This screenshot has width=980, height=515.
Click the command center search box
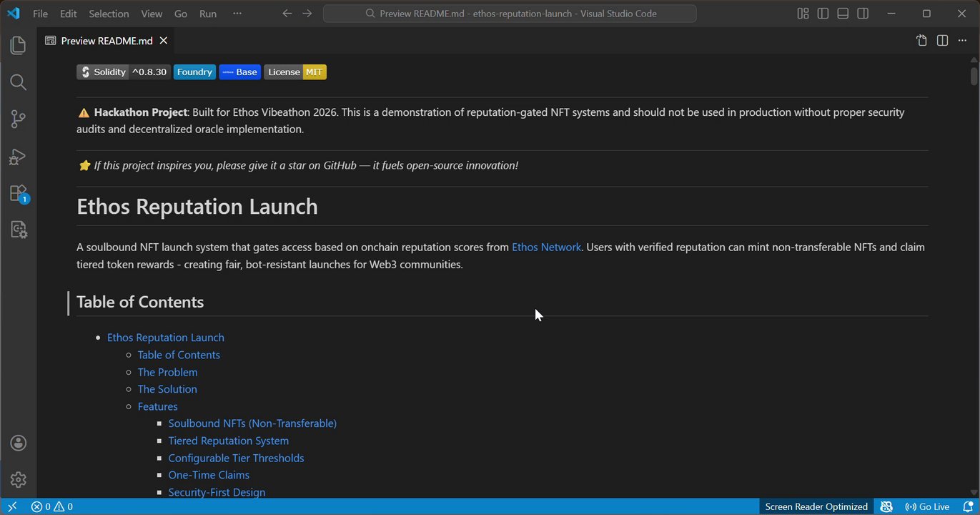[510, 14]
